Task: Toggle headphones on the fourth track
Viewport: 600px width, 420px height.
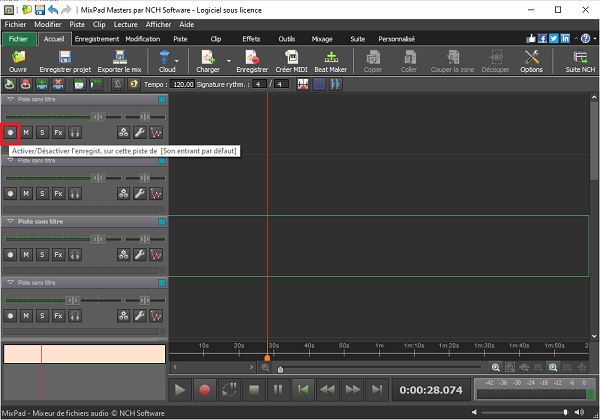Action: click(75, 316)
